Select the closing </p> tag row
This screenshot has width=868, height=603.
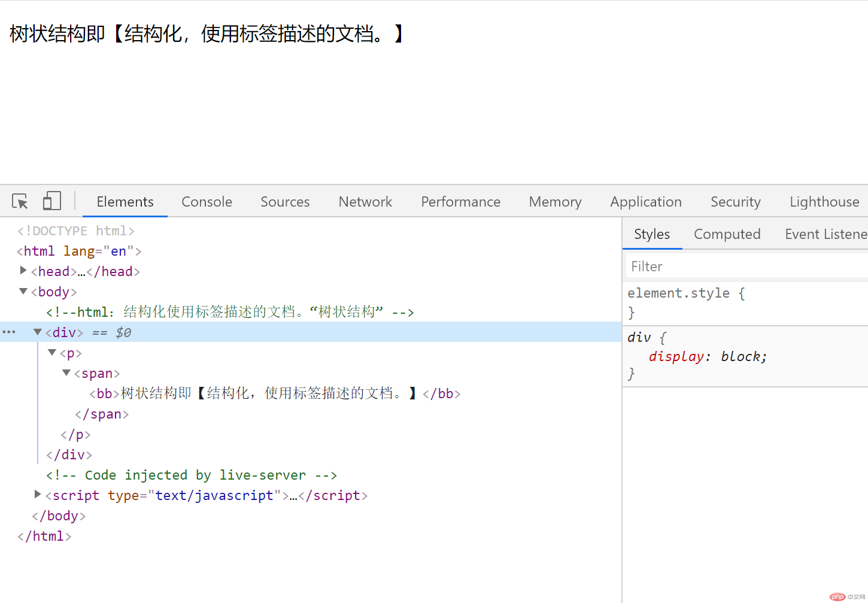[75, 434]
